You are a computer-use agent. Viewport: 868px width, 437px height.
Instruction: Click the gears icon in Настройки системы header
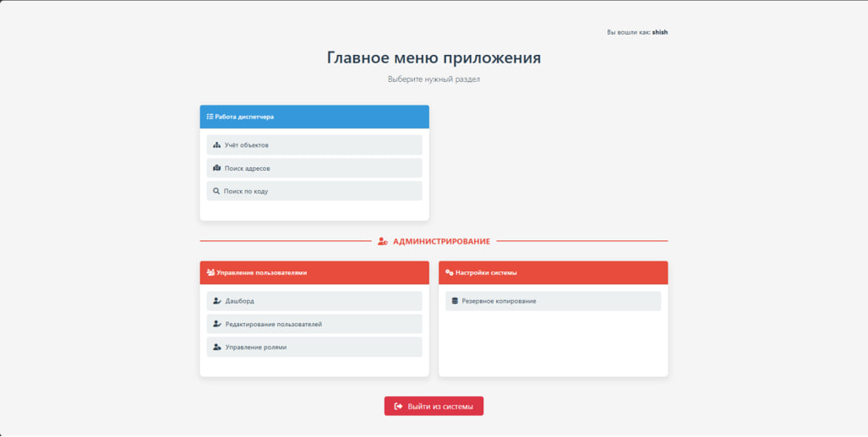coord(450,272)
